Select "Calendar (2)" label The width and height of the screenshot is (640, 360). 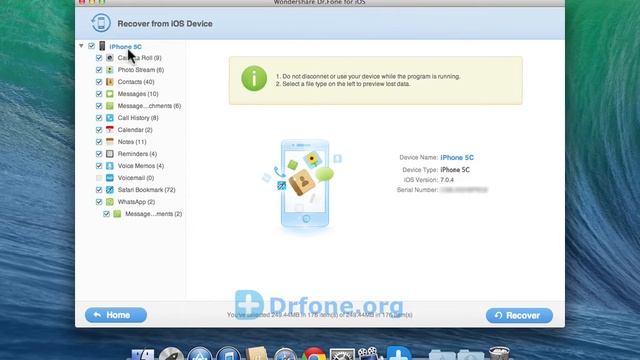[135, 130]
